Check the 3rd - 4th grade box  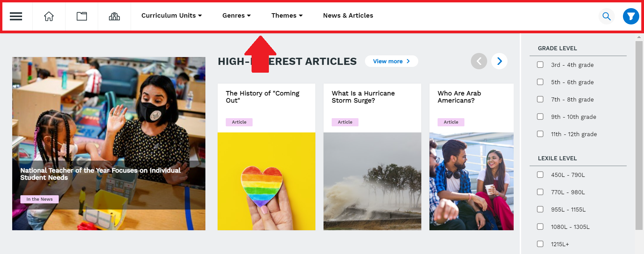coord(540,65)
